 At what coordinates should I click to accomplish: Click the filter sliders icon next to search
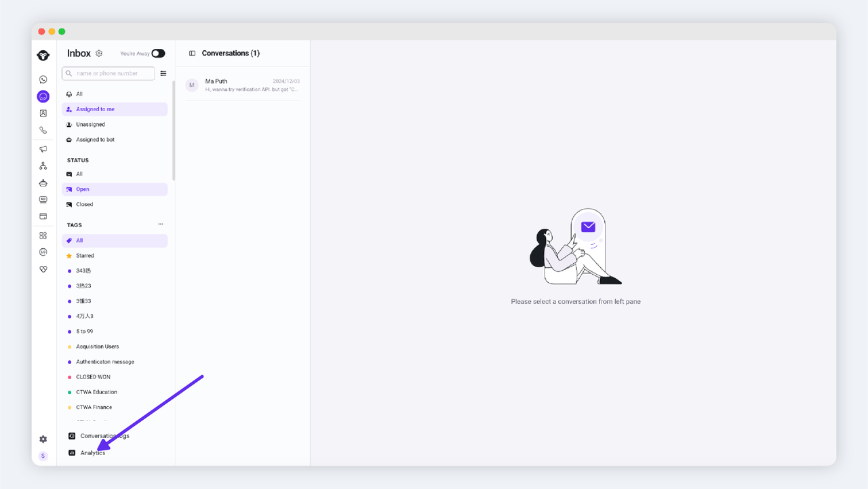(x=163, y=73)
